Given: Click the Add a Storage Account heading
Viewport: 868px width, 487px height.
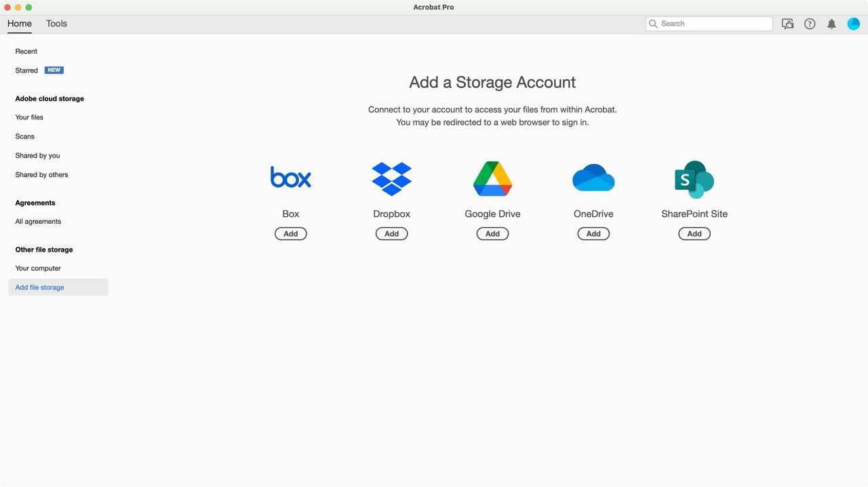Looking at the screenshot, I should click(492, 82).
